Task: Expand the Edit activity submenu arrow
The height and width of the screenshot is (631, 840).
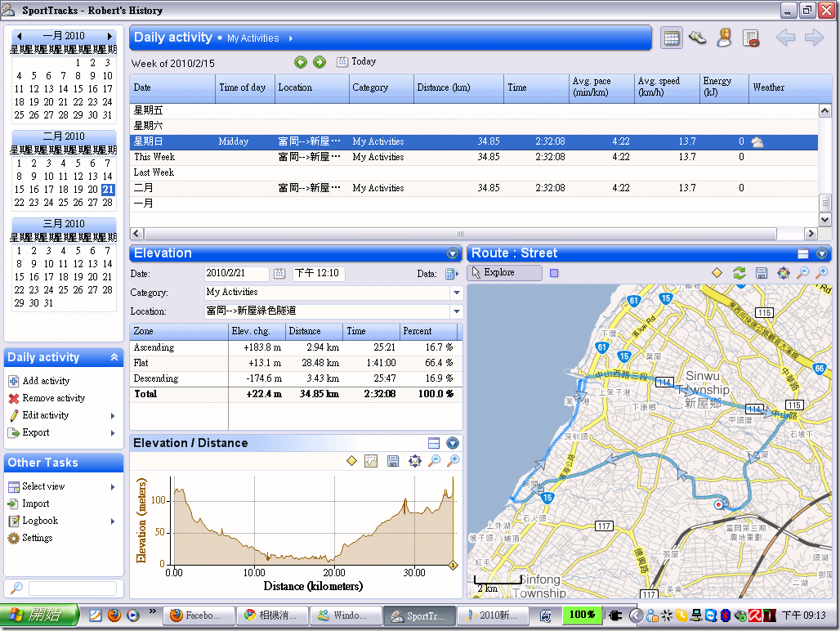Action: [113, 416]
